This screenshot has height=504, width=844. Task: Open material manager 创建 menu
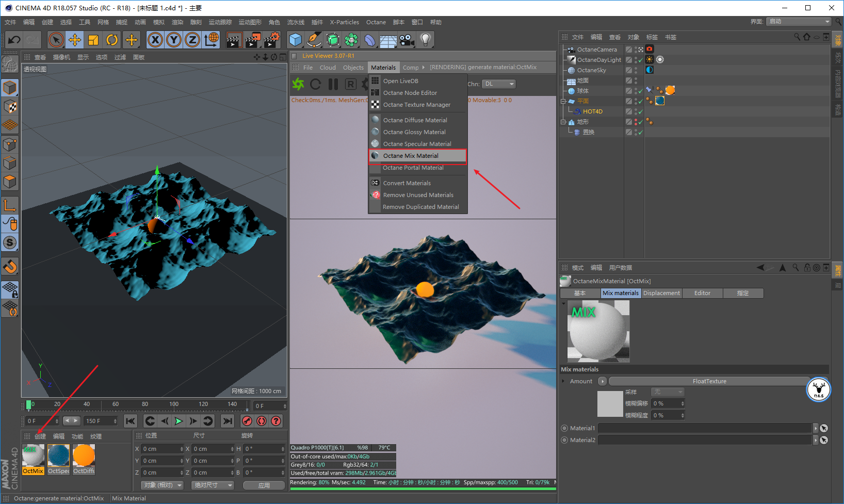click(x=40, y=436)
